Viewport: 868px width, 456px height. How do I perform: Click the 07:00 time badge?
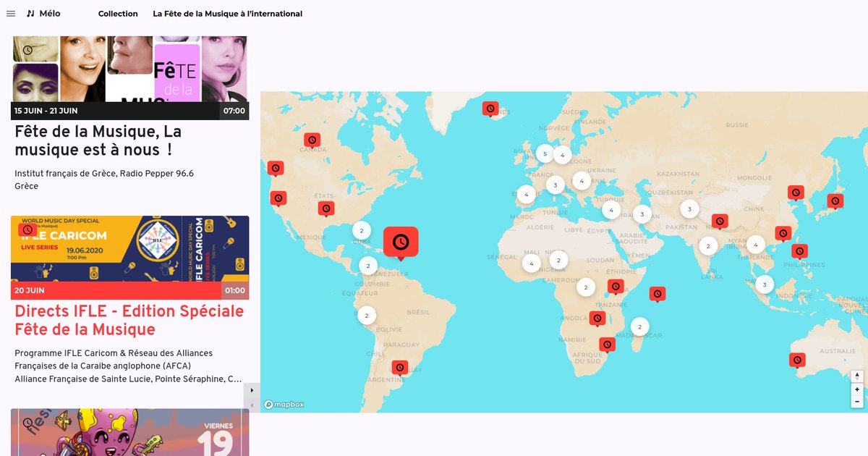pos(234,111)
